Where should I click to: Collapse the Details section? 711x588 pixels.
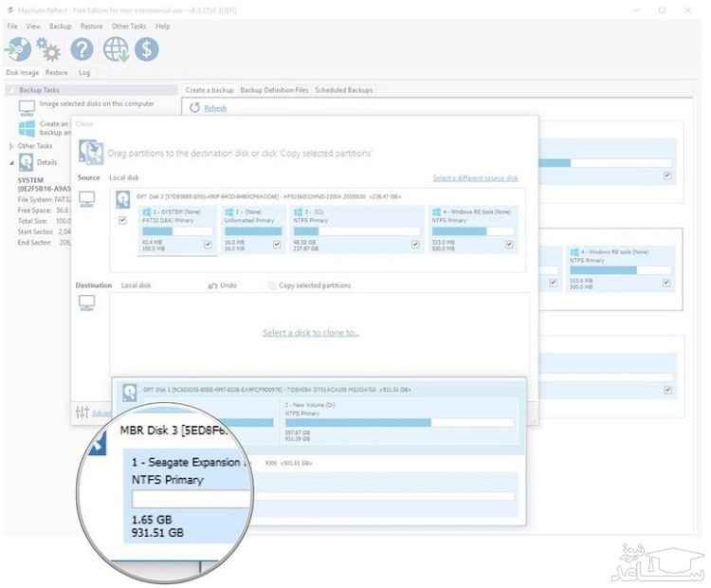pyautogui.click(x=11, y=162)
